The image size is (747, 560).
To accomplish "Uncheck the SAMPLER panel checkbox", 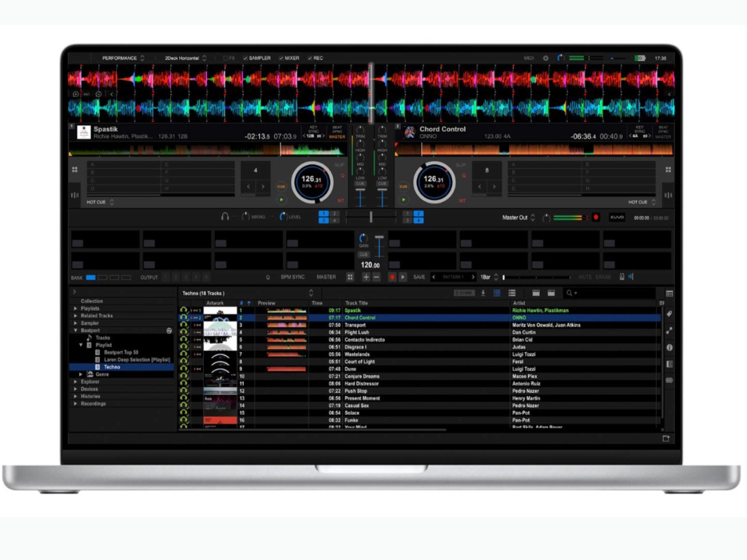I will click(246, 58).
